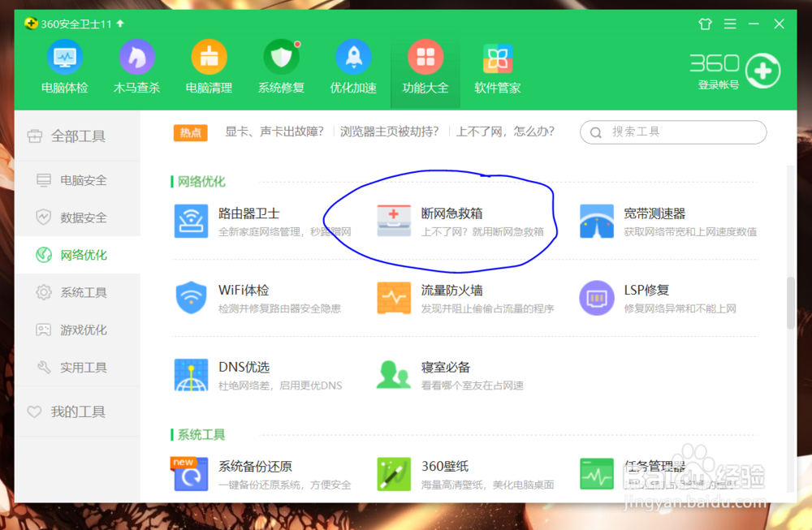Click the 热点 orange tag
The image size is (812, 530).
(191, 133)
